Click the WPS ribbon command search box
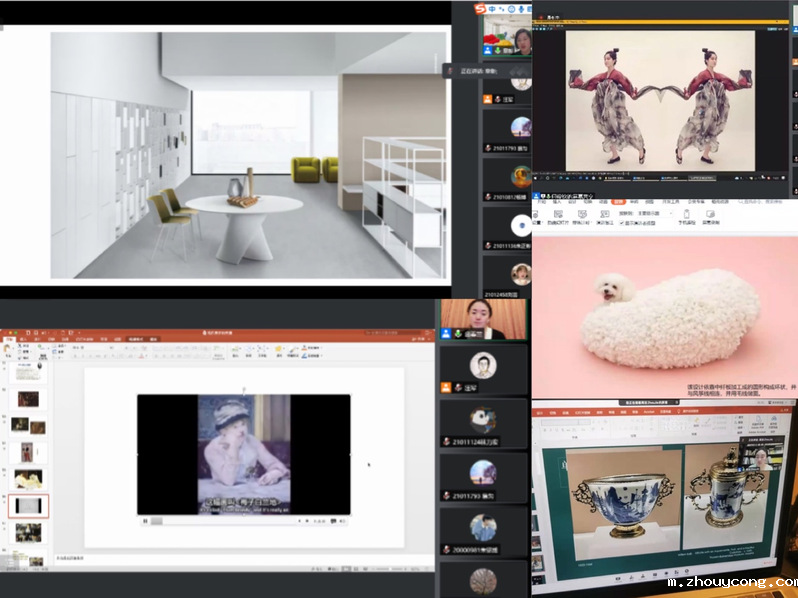 (760, 202)
